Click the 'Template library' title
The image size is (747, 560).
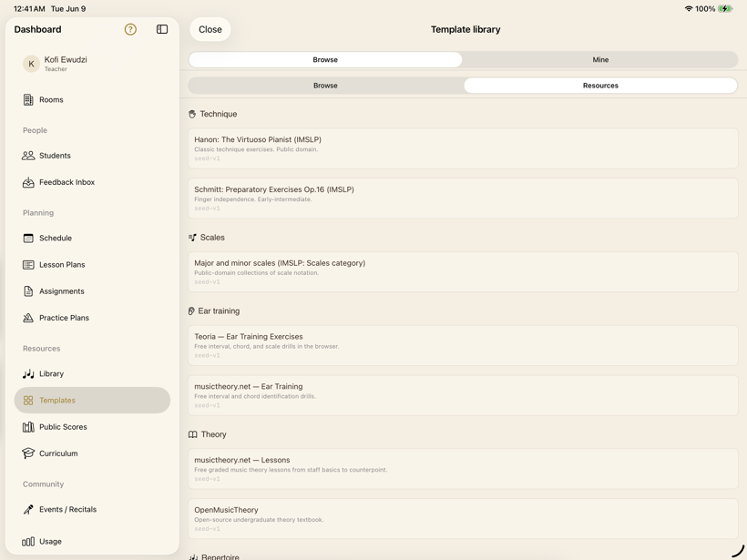(x=466, y=29)
